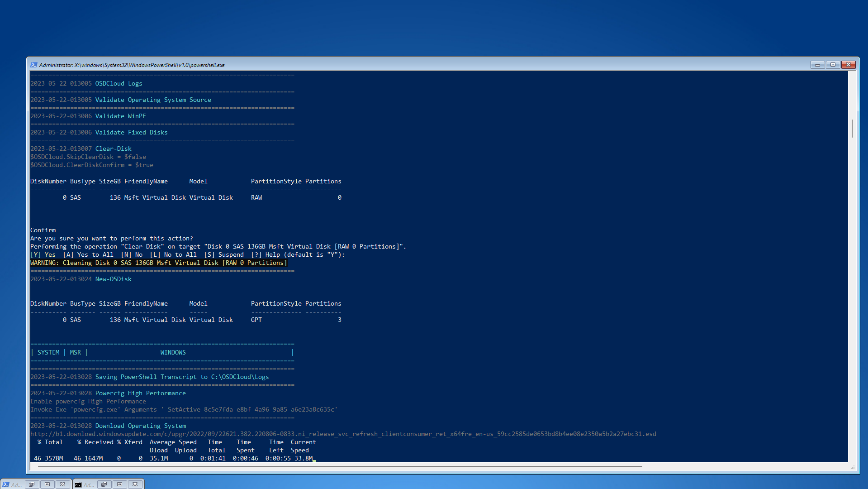Close the main PowerShell window
The height and width of the screenshot is (489, 868).
[849, 65]
